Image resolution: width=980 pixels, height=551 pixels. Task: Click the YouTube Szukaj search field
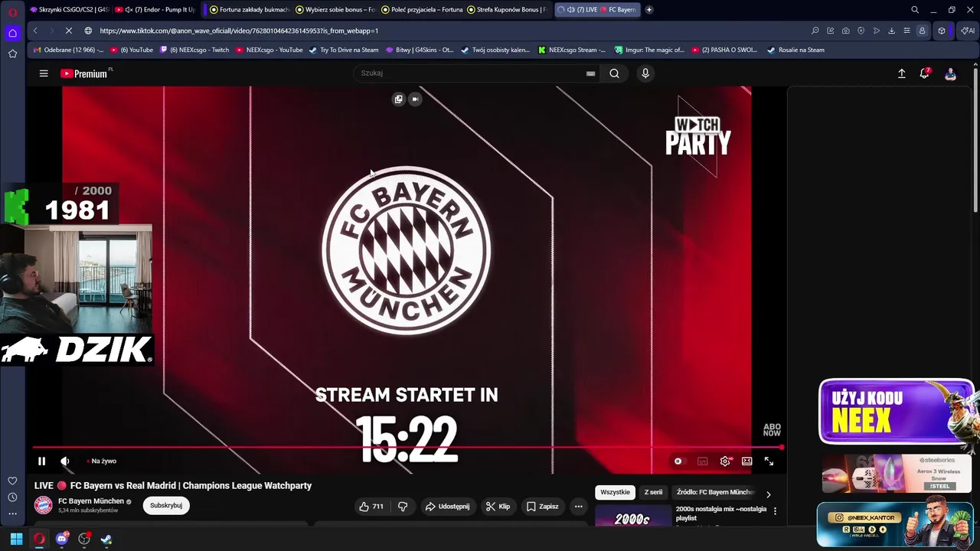pos(468,73)
